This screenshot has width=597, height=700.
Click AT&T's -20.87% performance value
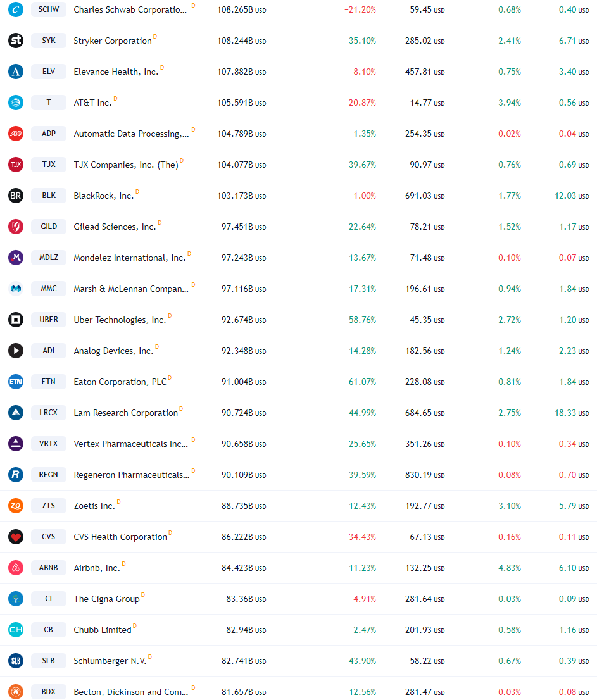[360, 103]
